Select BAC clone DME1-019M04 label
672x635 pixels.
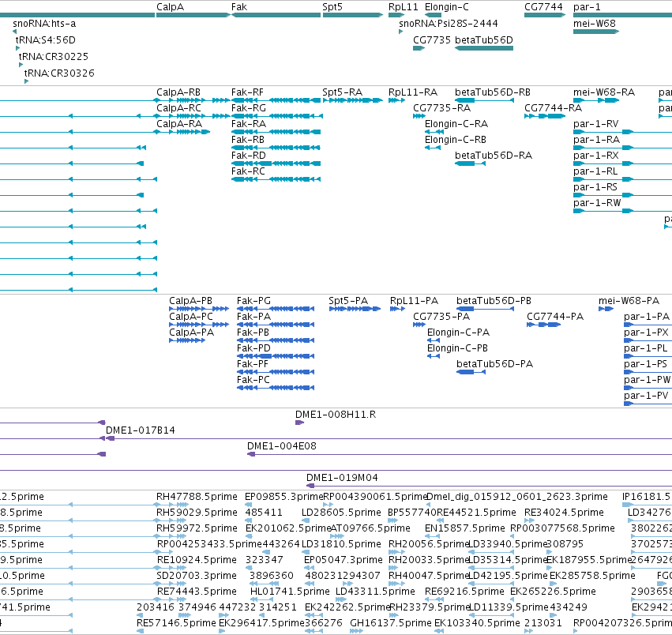click(342, 478)
